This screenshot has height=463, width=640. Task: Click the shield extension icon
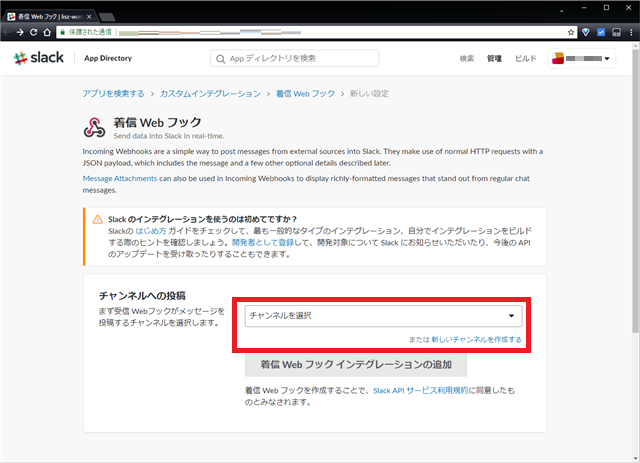tap(586, 32)
